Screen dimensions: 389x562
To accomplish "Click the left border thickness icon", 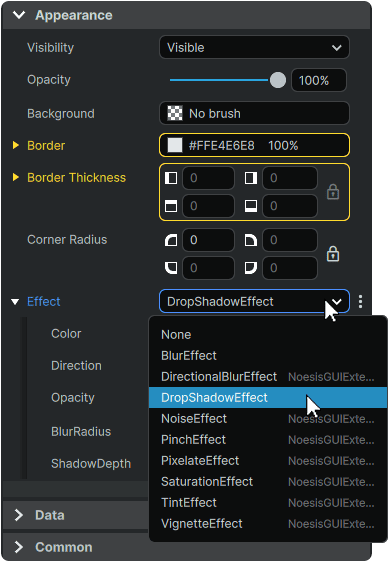I will click(x=171, y=178).
